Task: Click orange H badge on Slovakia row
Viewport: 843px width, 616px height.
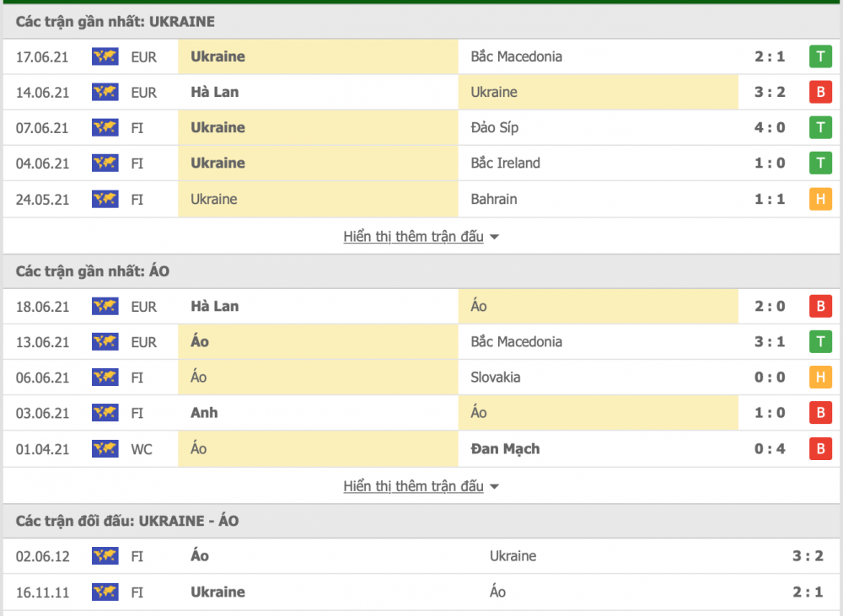Action: tap(819, 378)
